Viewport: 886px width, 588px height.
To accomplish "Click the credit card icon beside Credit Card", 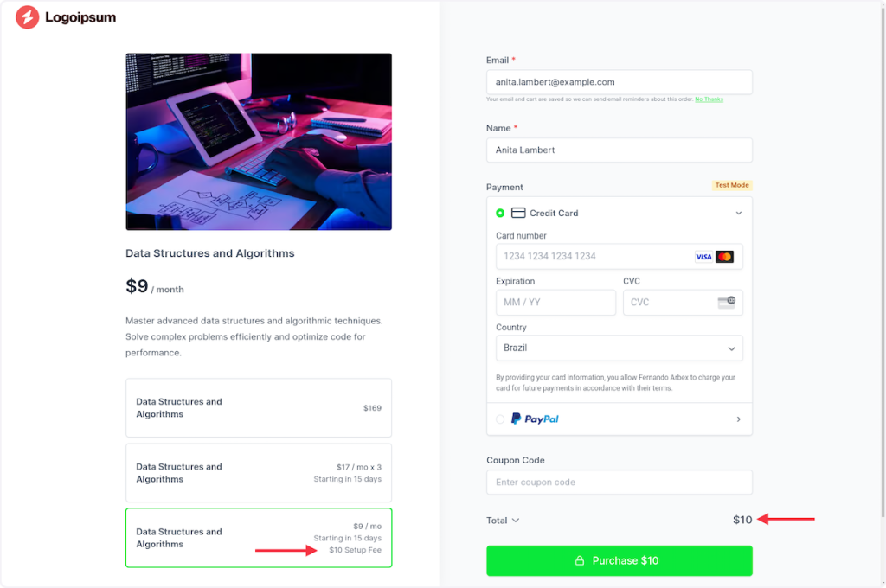I will click(518, 213).
